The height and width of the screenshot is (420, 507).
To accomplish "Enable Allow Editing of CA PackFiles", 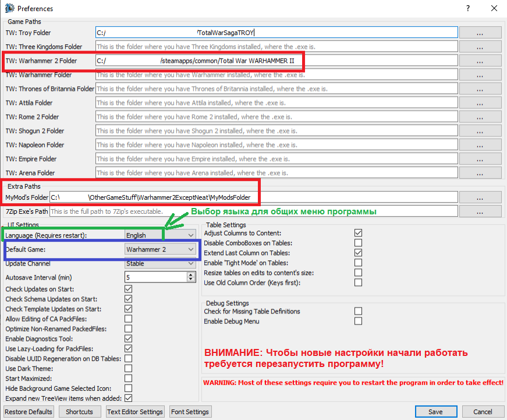I will point(129,319).
